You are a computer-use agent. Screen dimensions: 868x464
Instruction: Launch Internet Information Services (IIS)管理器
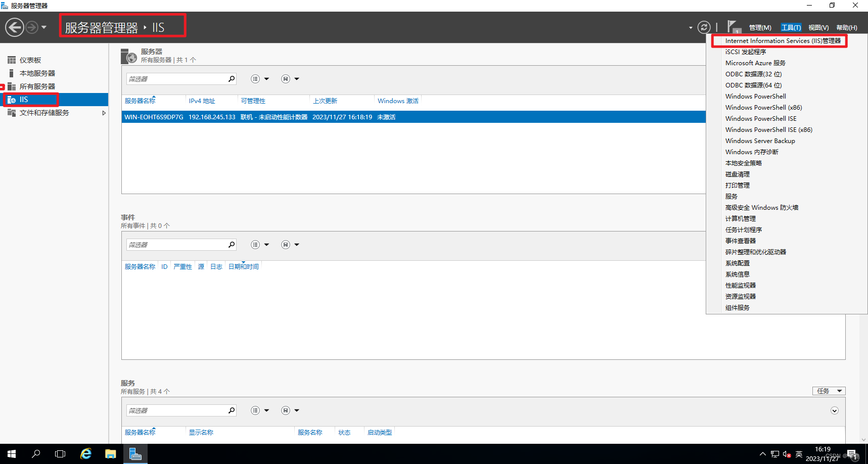pyautogui.click(x=783, y=41)
